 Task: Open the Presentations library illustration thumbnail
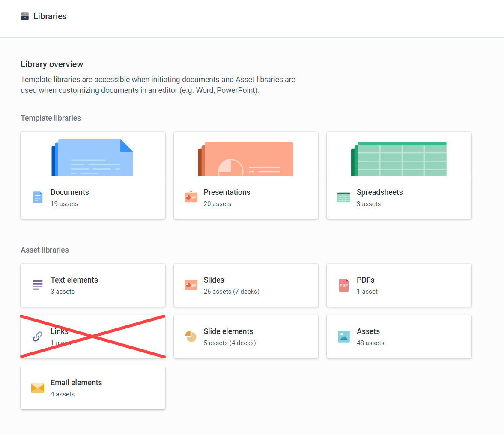click(246, 158)
